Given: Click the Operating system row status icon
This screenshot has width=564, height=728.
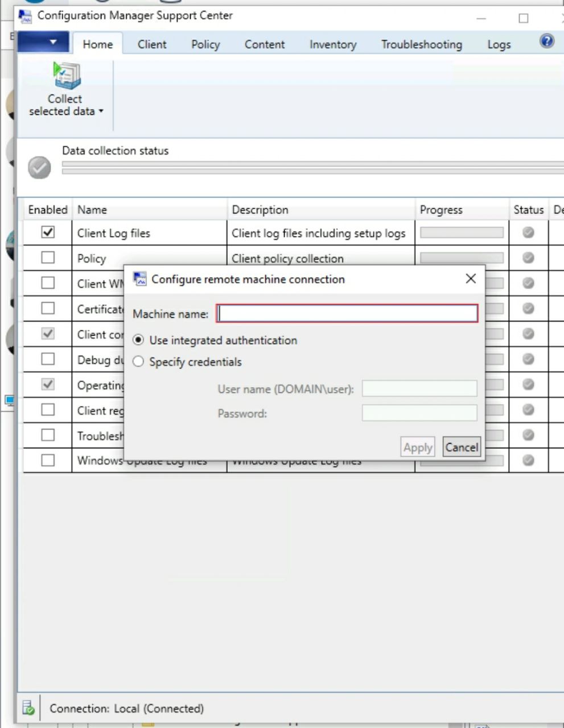Looking at the screenshot, I should click(x=528, y=384).
